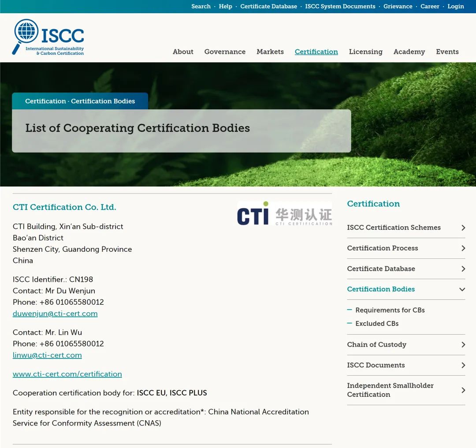Open Certificate Database in top bar
Screen dimensions: 476x448
tap(269, 6)
